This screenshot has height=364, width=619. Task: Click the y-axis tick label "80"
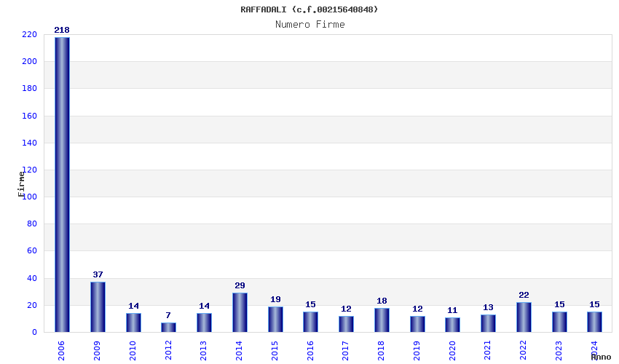click(32, 223)
